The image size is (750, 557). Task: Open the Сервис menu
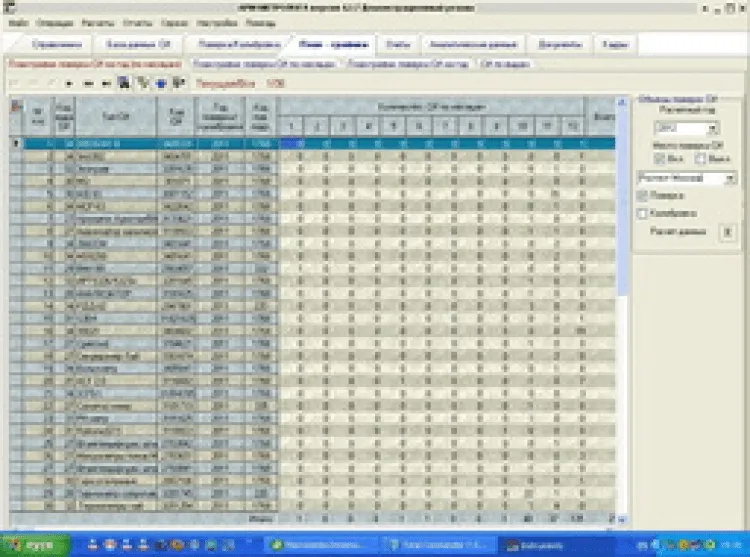point(174,23)
